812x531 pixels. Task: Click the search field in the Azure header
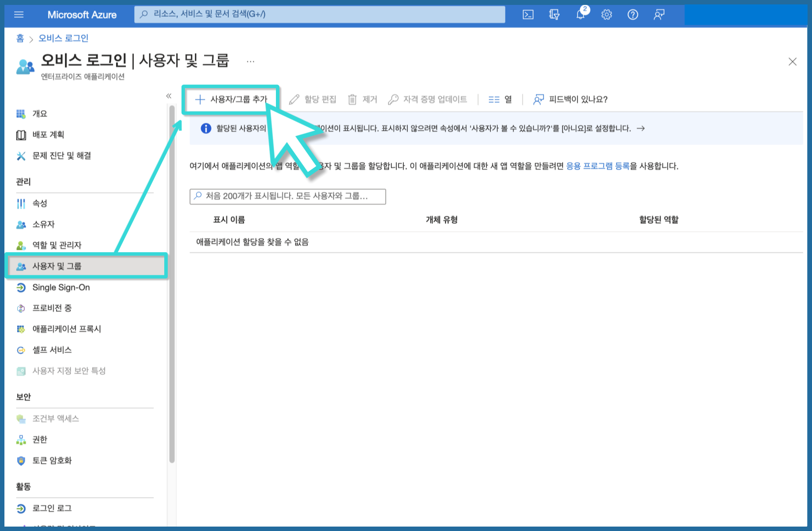pos(320,14)
